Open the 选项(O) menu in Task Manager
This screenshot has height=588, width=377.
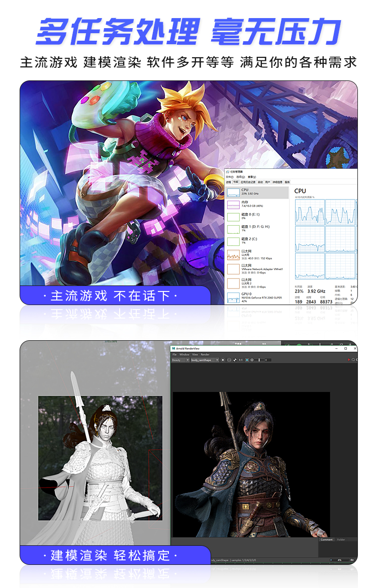coord(240,177)
